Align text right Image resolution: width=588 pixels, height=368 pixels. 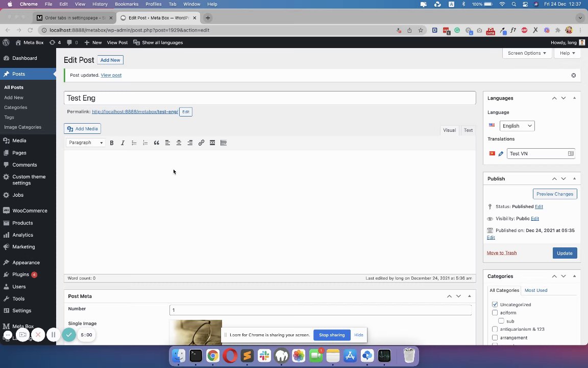coord(190,143)
